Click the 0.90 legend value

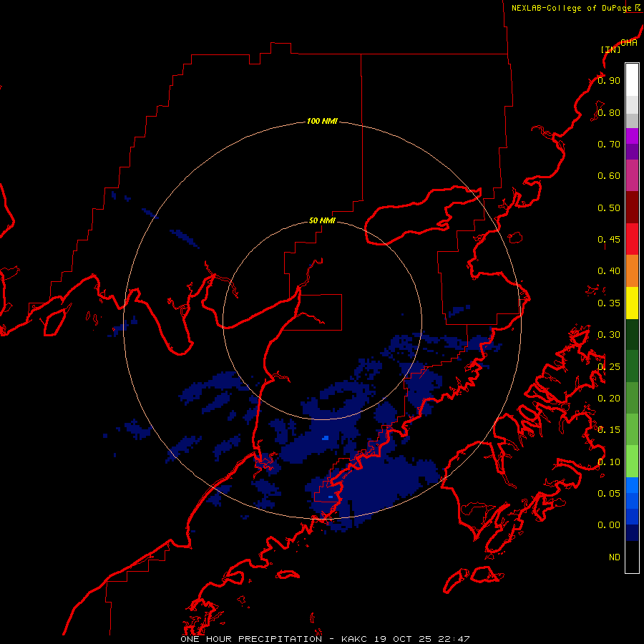[x=609, y=80]
